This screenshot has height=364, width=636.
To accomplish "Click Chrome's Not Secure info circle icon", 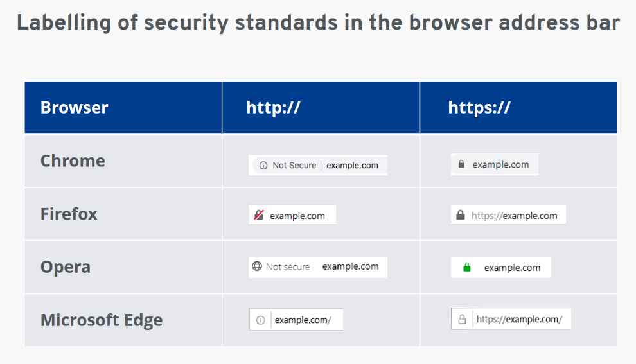I will coord(263,166).
